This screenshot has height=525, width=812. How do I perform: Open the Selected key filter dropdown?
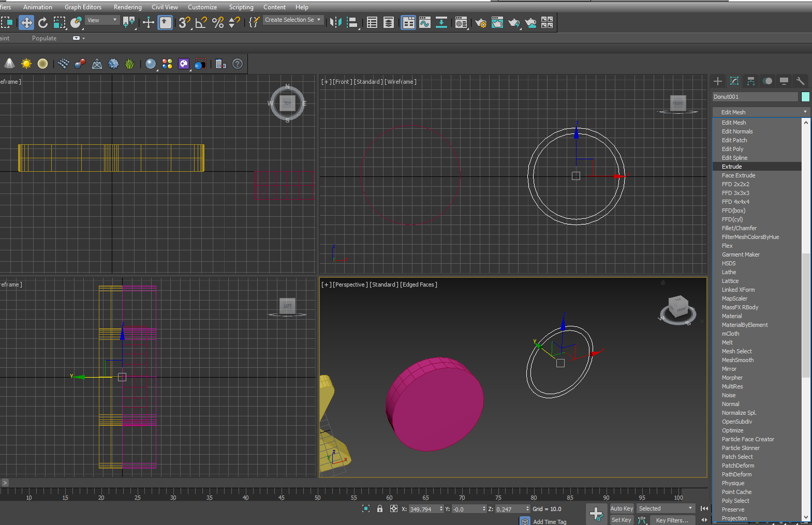666,508
